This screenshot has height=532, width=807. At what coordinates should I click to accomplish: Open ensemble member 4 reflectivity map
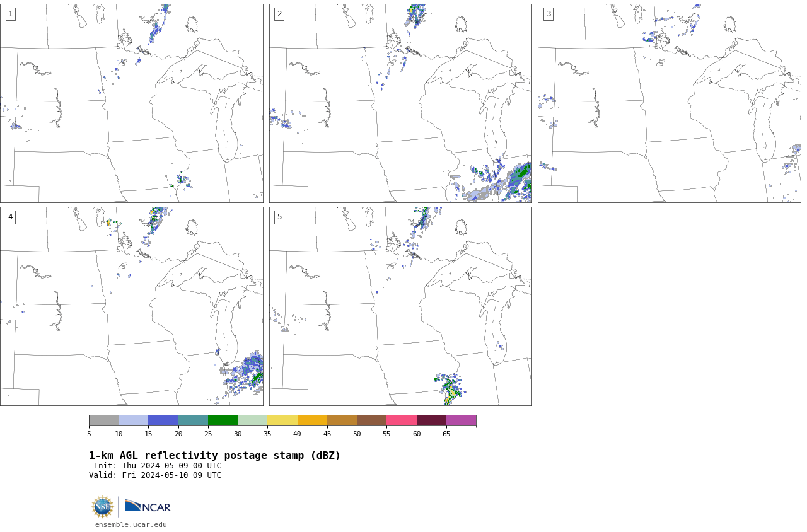click(x=131, y=306)
